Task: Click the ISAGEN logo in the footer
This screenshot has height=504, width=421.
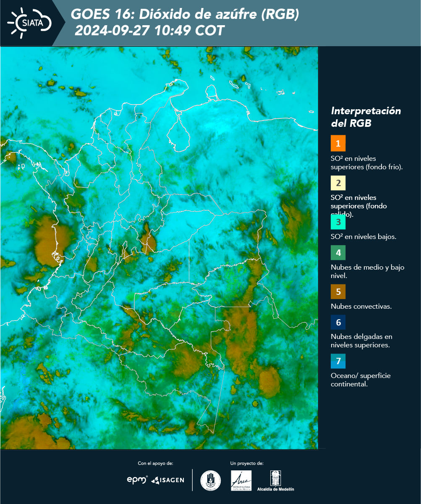Action: tap(167, 480)
